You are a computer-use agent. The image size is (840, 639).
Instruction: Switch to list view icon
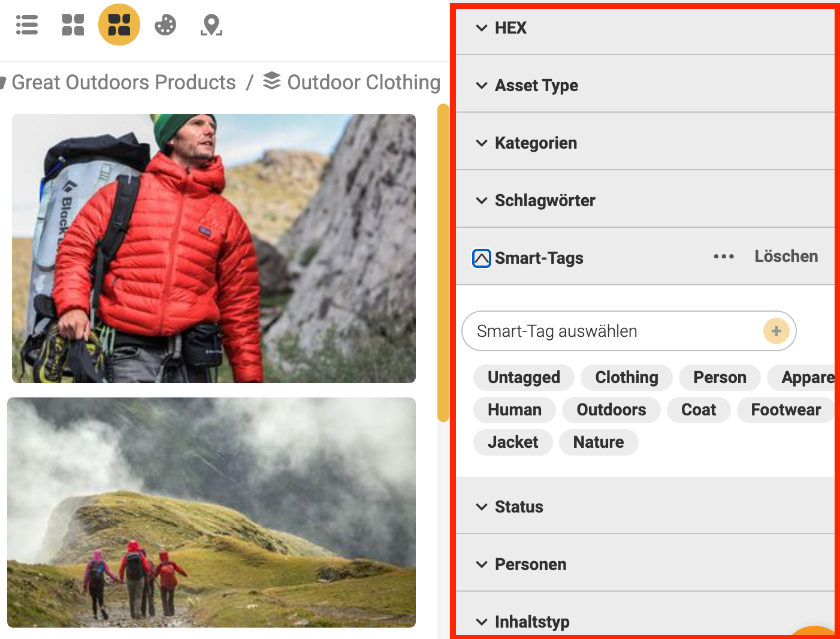click(27, 25)
